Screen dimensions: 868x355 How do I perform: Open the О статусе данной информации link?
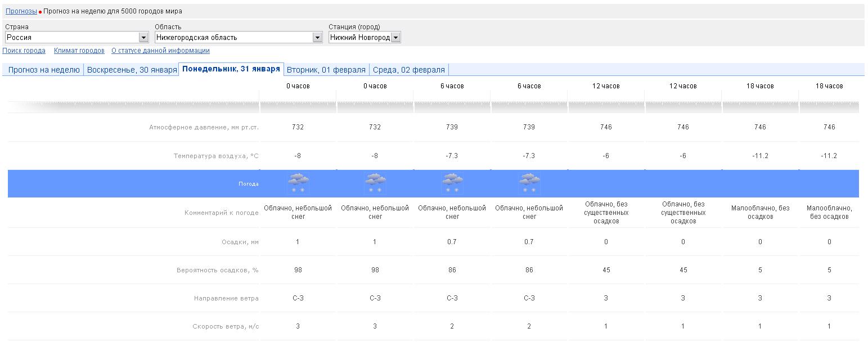[x=160, y=51]
